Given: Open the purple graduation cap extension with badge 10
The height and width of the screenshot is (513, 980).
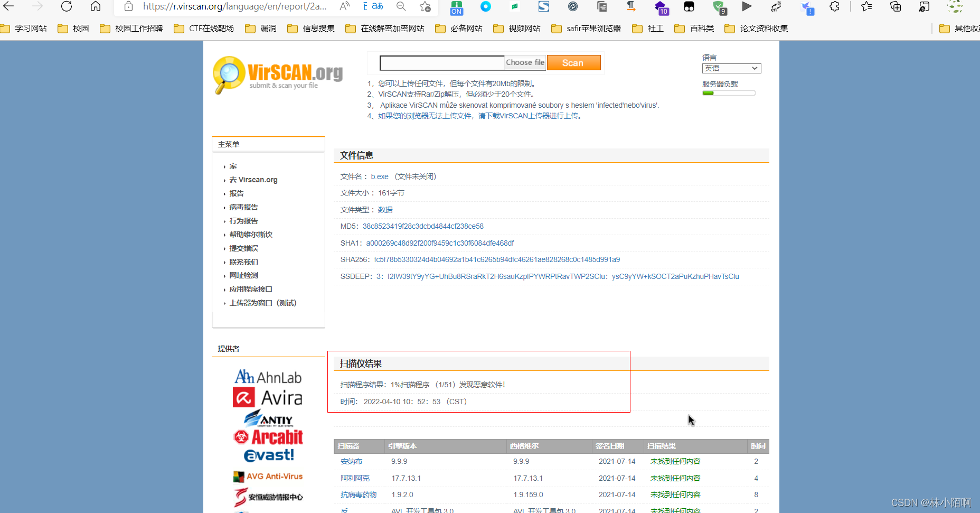Looking at the screenshot, I should tap(661, 7).
